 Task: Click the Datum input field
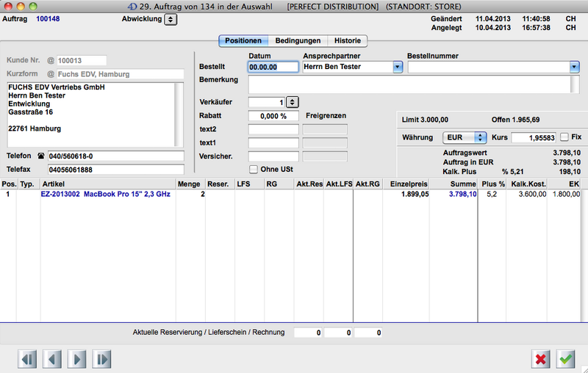(x=273, y=67)
